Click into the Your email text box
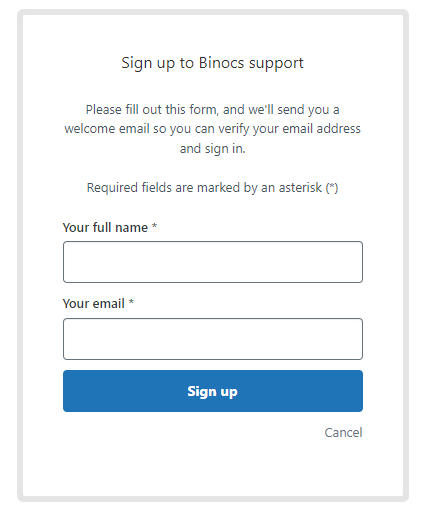 coord(213,339)
